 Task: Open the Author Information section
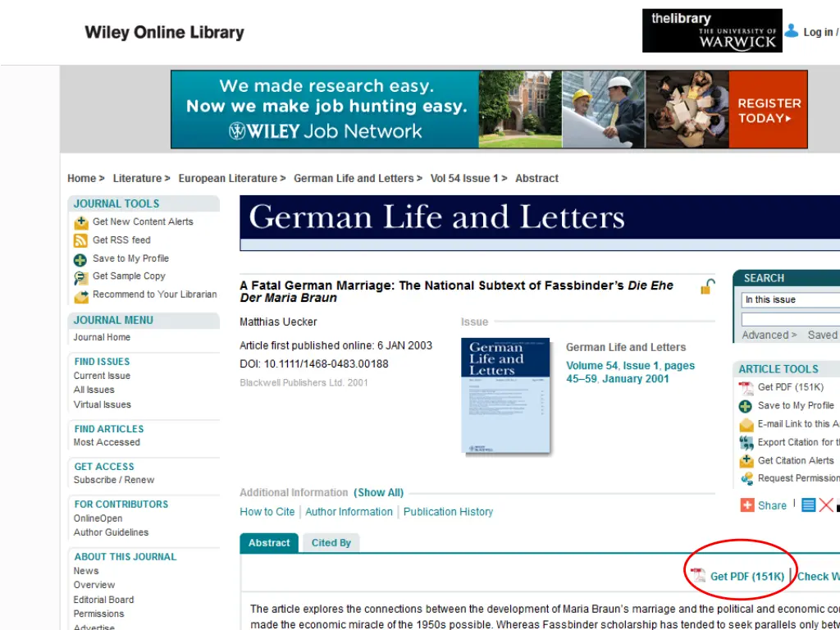(x=349, y=512)
